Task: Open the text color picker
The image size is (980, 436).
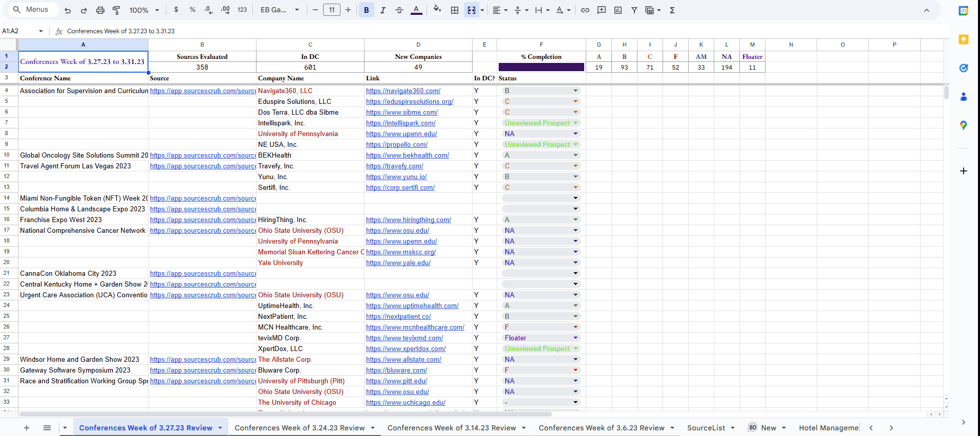Action: tap(416, 10)
